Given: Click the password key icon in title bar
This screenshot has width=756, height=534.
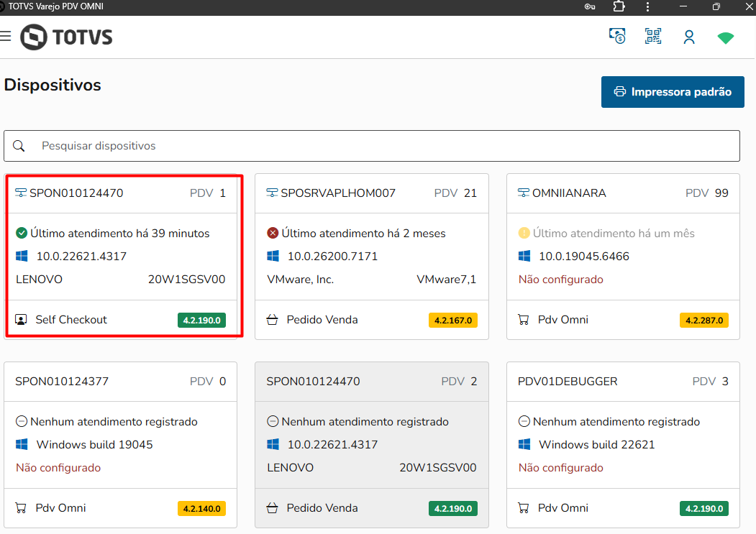Looking at the screenshot, I should point(590,6).
